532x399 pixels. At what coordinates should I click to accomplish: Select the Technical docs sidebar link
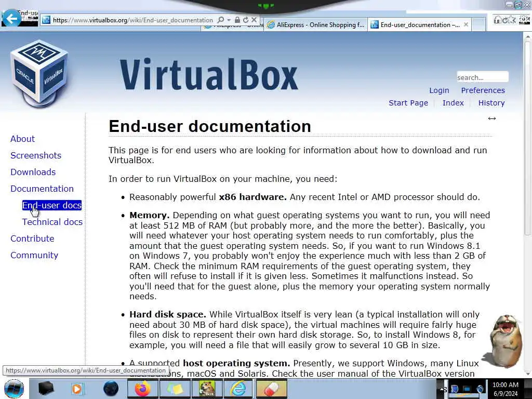pyautogui.click(x=52, y=222)
